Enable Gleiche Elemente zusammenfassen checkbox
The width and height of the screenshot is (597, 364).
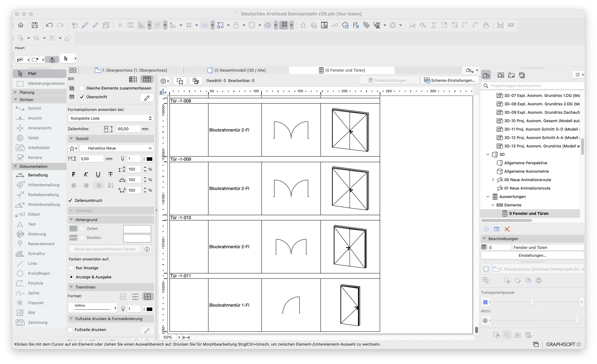tap(82, 88)
